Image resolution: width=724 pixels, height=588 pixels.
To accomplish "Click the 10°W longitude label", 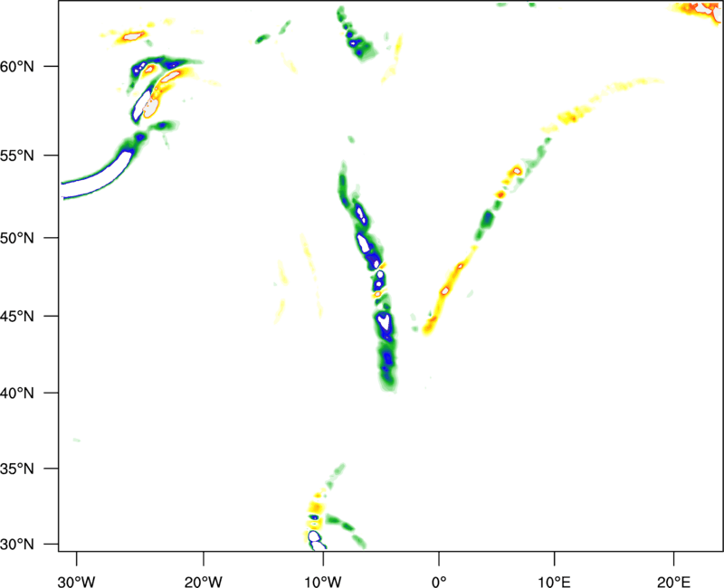I will click(323, 582).
